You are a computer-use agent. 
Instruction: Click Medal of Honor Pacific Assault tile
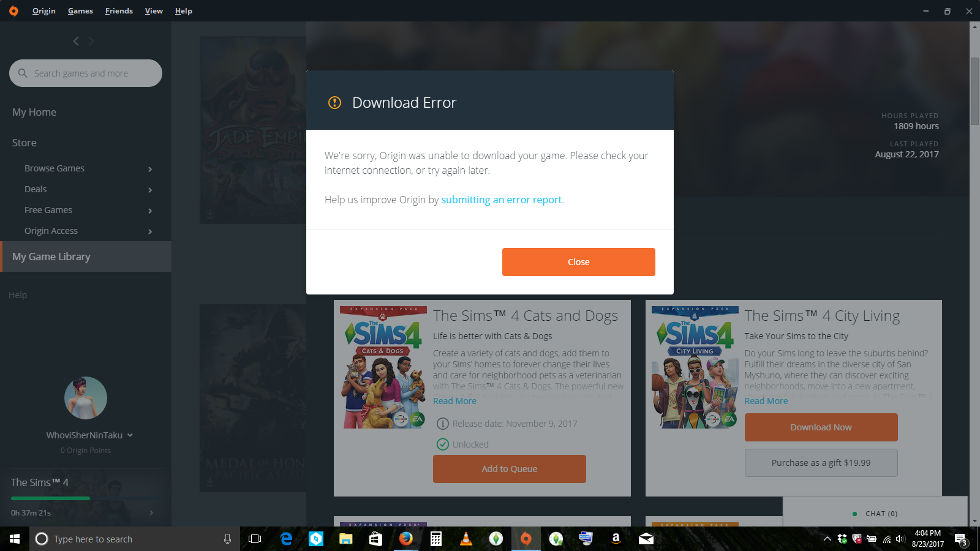[253, 398]
